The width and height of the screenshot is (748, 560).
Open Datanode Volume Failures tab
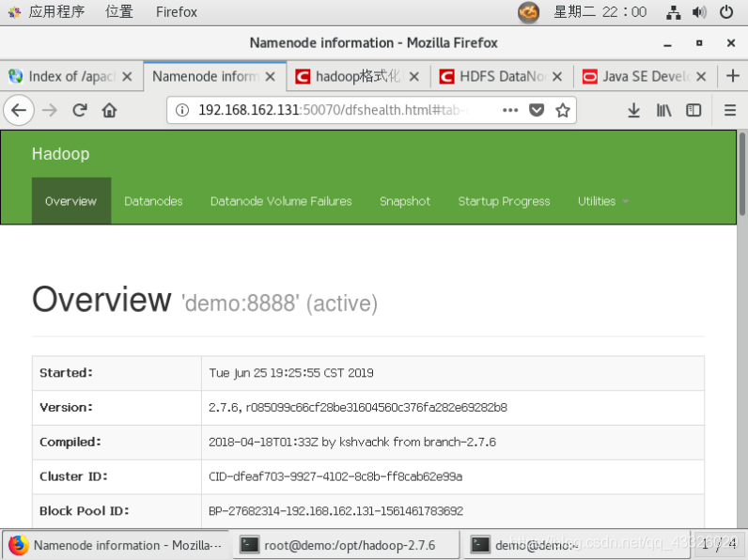(x=281, y=201)
